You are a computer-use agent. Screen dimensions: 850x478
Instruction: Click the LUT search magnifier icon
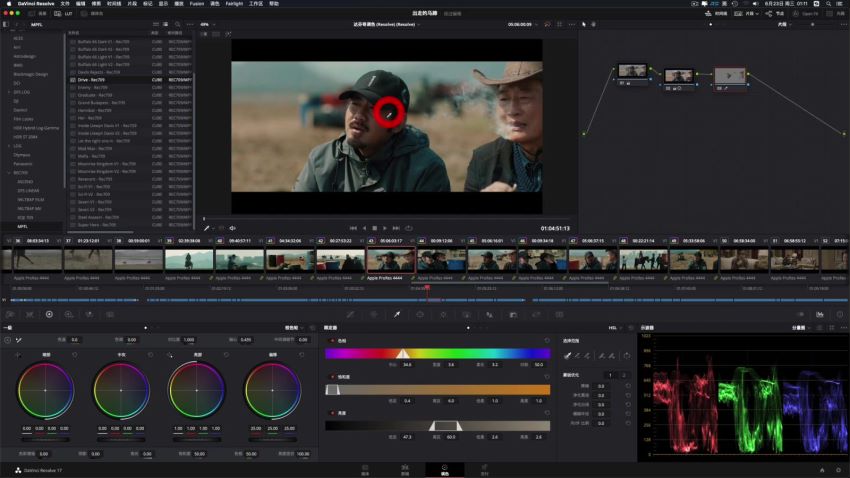177,24
